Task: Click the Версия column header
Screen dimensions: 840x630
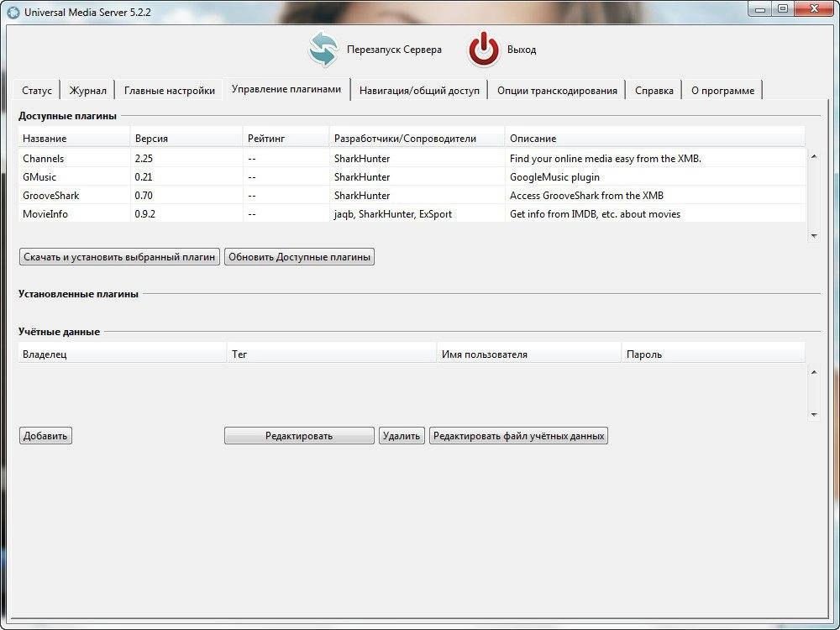Action: (186, 139)
